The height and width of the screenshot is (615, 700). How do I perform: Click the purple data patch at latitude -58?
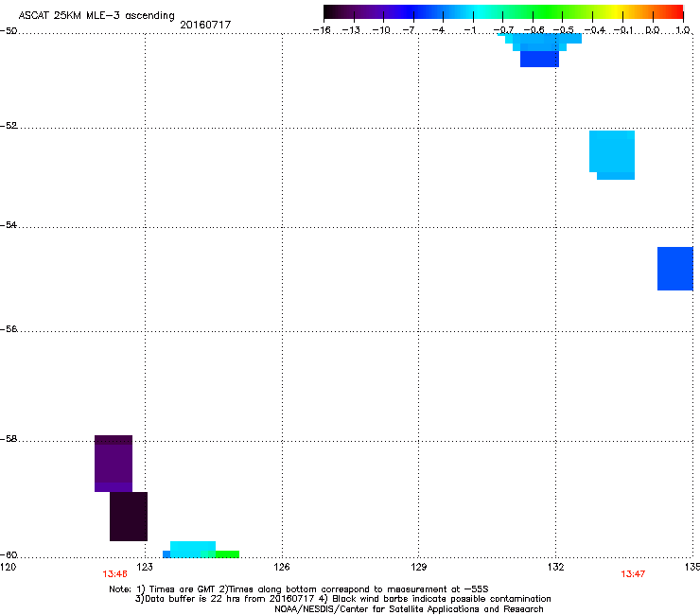[114, 464]
